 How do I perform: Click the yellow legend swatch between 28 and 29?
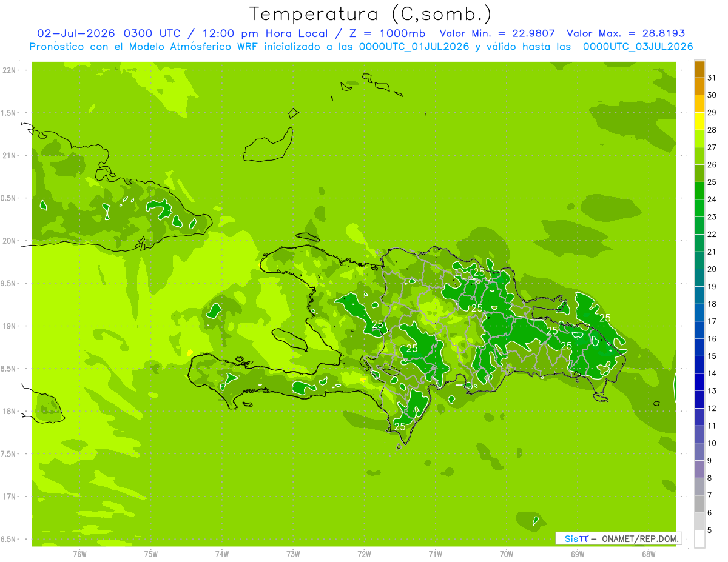pos(699,121)
